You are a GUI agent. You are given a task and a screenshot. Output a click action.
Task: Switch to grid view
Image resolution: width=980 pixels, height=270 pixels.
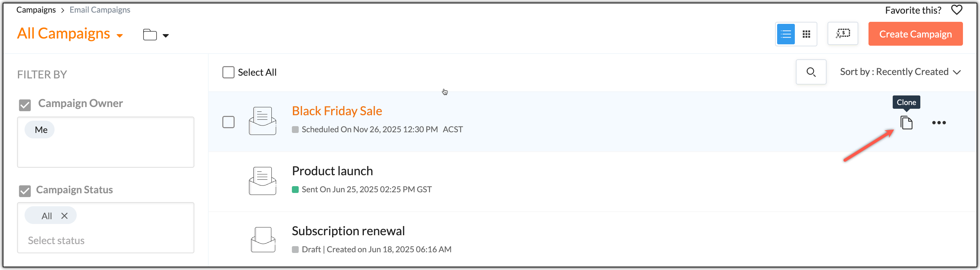[806, 34]
